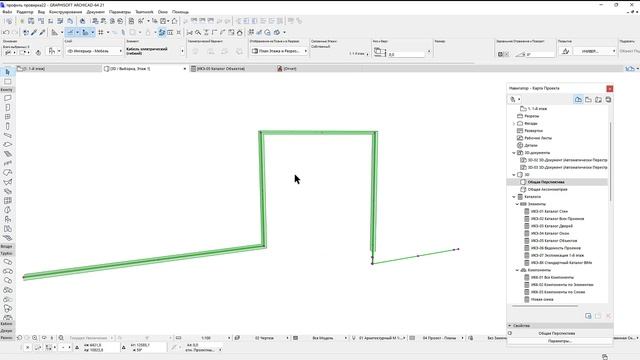Select Новая схема in Navigator
Screen dimensions: 640x360
[542, 300]
